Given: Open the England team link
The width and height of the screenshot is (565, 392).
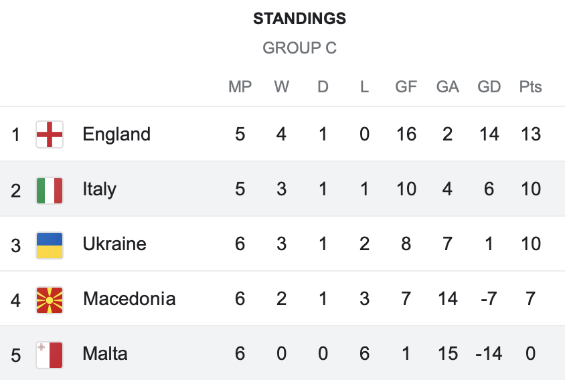Looking at the screenshot, I should coord(116,134).
